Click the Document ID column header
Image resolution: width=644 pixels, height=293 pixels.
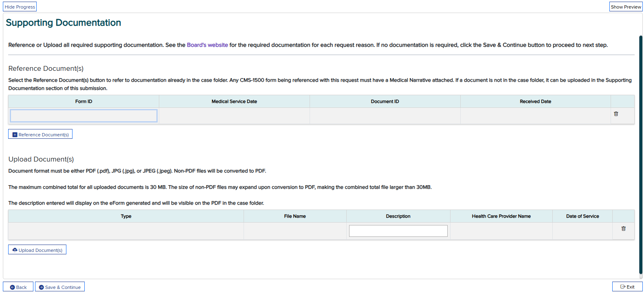tap(385, 102)
